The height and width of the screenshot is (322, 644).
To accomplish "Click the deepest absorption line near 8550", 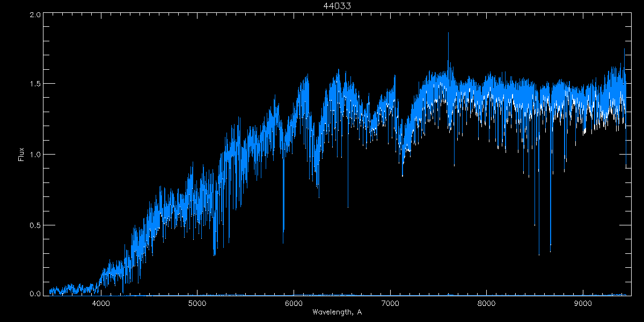I will pyautogui.click(x=539, y=254).
